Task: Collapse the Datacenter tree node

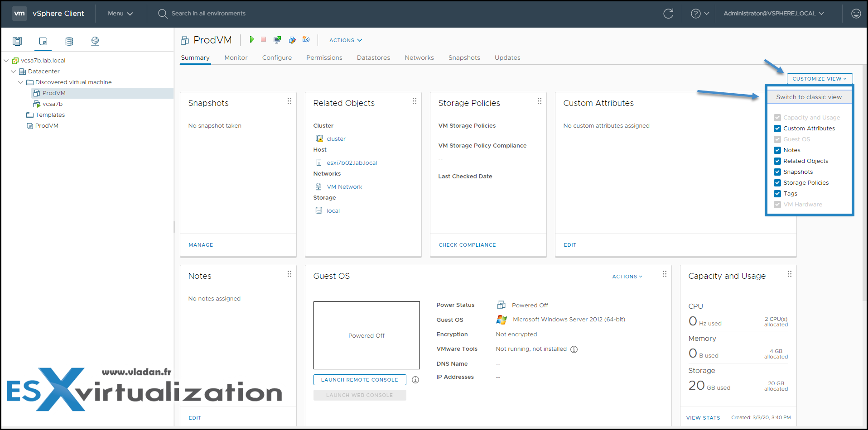Action: (x=14, y=72)
